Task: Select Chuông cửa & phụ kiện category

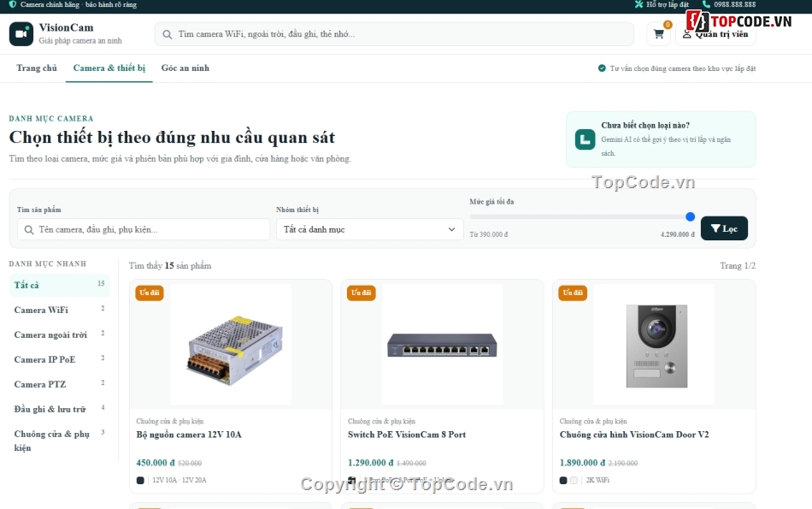Action: [x=60, y=441]
